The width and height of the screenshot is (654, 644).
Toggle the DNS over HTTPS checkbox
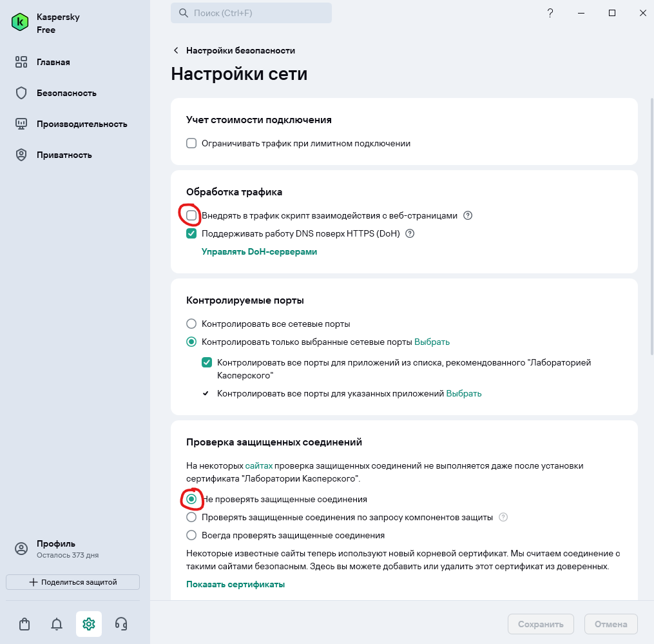191,234
